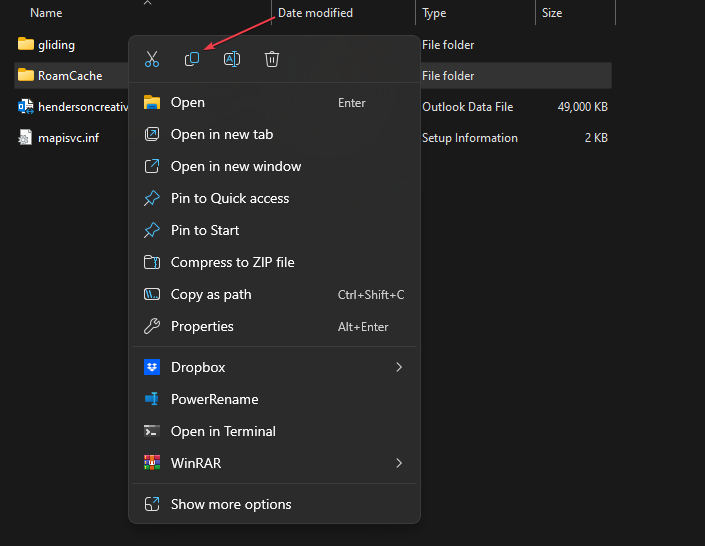
Task: Pin folder to Quick access
Action: (x=229, y=198)
